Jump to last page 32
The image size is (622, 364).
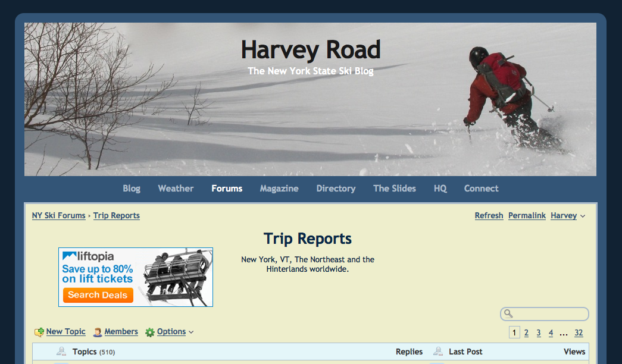click(x=579, y=333)
